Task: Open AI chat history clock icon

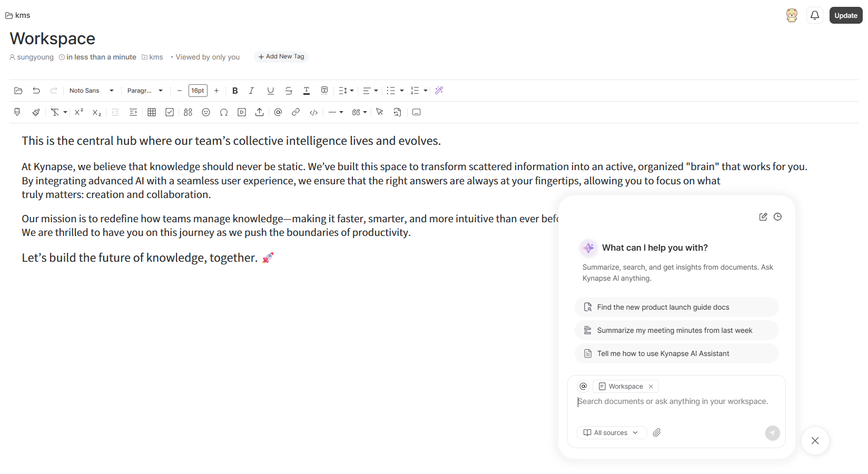Action: point(778,217)
